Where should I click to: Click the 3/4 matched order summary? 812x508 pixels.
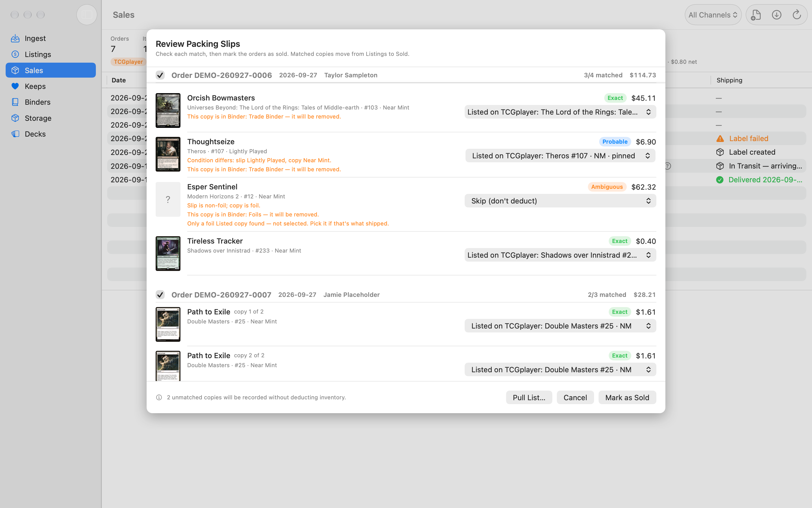(603, 75)
